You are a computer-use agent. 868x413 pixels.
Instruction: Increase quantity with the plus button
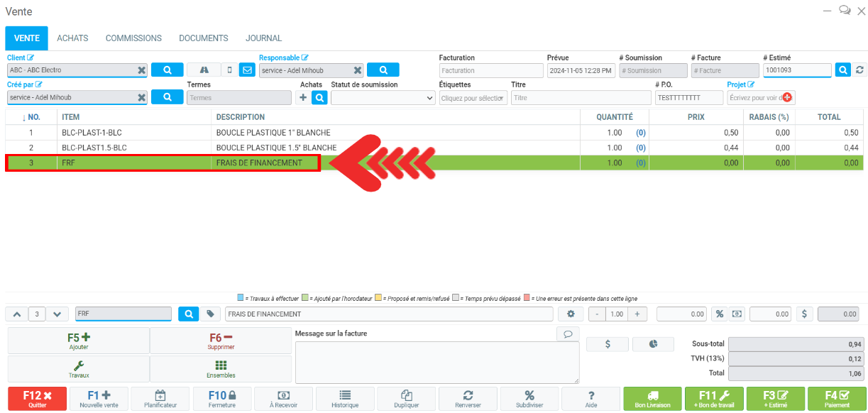point(637,314)
